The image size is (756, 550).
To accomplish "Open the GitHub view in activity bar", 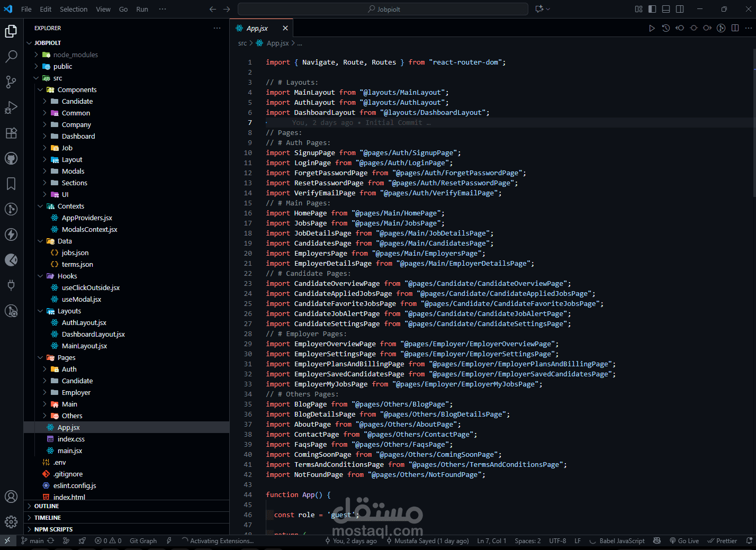I will 11,158.
